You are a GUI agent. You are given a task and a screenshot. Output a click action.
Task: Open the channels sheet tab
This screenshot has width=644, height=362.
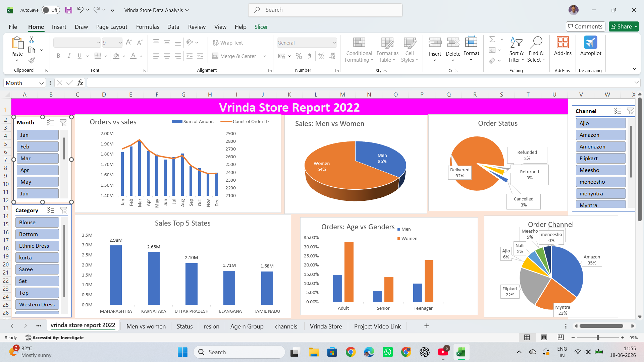click(286, 326)
